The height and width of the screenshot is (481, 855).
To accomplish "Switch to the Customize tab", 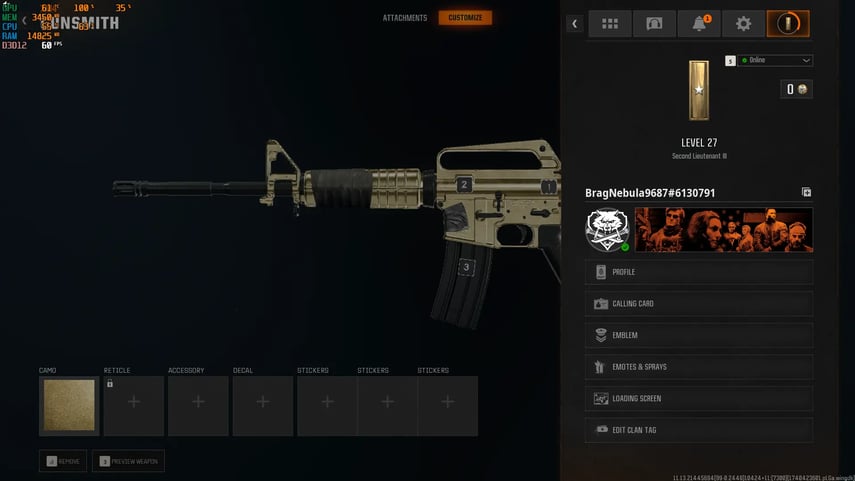I will pos(465,18).
